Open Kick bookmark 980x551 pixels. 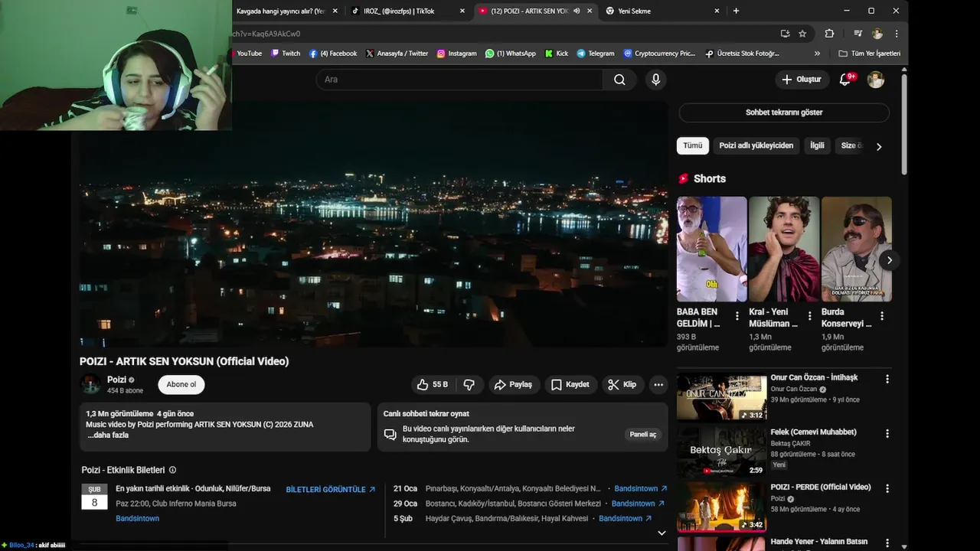(x=557, y=54)
